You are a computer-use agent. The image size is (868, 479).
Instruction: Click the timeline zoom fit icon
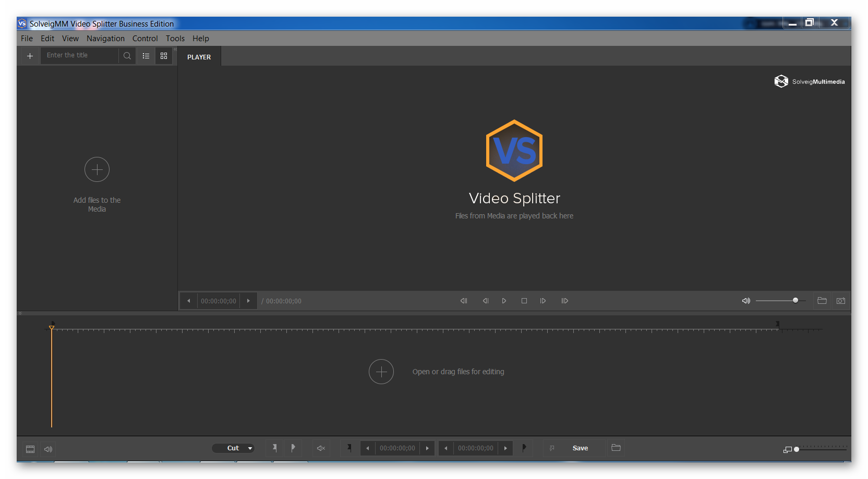click(788, 449)
